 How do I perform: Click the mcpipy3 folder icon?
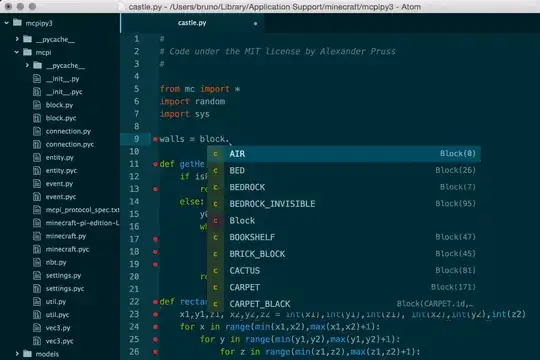pos(17,23)
